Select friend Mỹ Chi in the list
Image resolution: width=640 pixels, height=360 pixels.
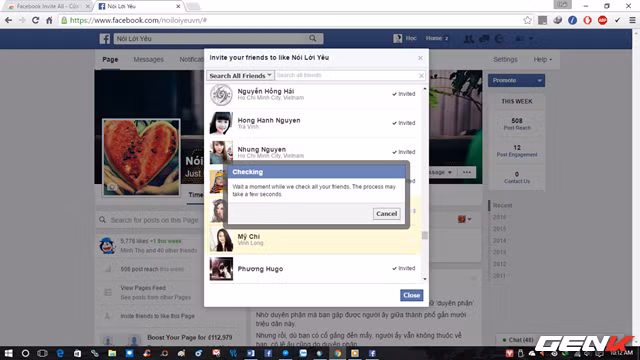(314, 240)
